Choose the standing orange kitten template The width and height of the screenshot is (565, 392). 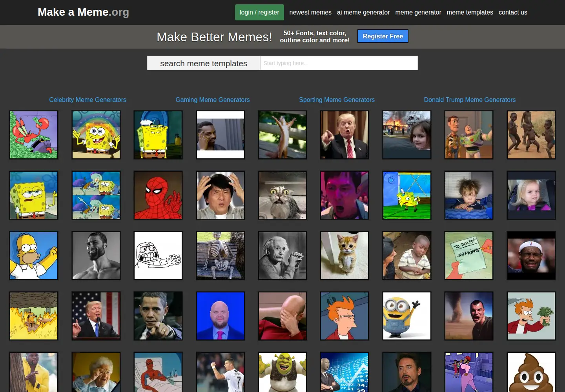click(344, 256)
